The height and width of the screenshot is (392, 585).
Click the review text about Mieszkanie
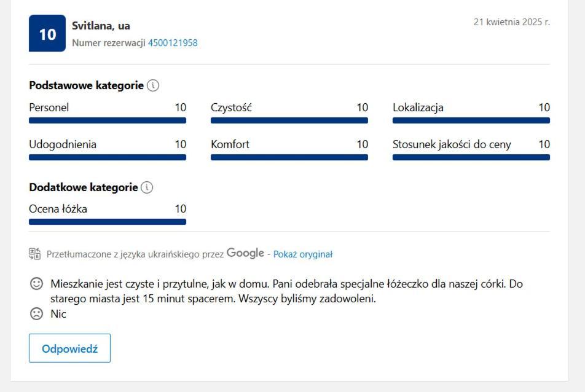click(x=286, y=291)
